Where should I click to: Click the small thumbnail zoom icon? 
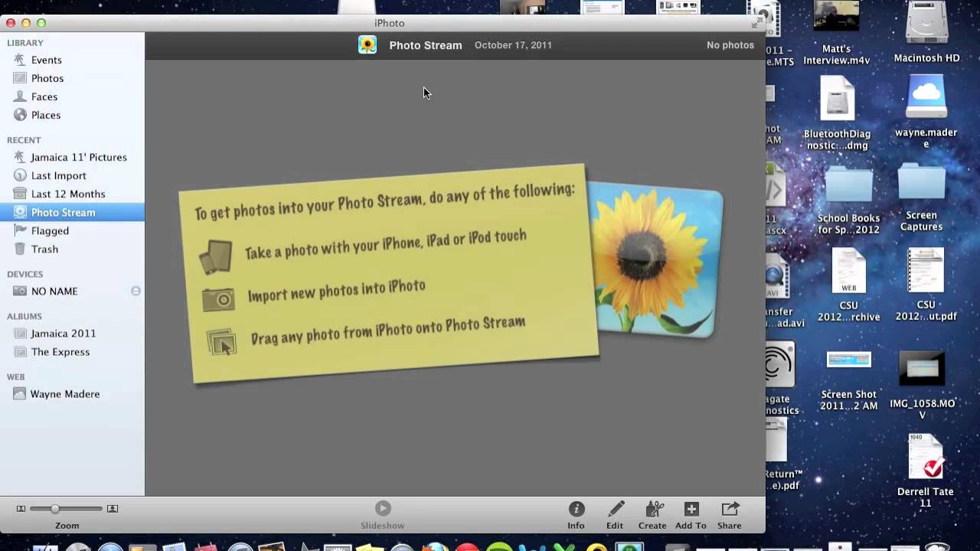pyautogui.click(x=21, y=509)
